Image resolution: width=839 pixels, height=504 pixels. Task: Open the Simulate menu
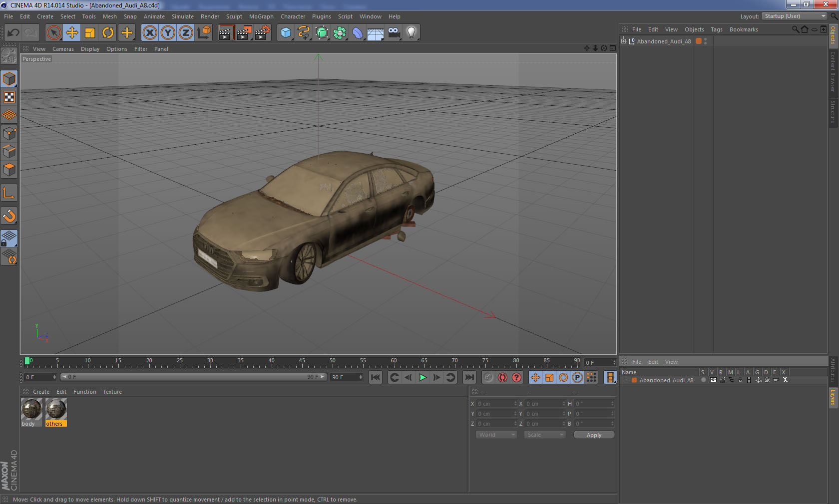click(x=183, y=16)
